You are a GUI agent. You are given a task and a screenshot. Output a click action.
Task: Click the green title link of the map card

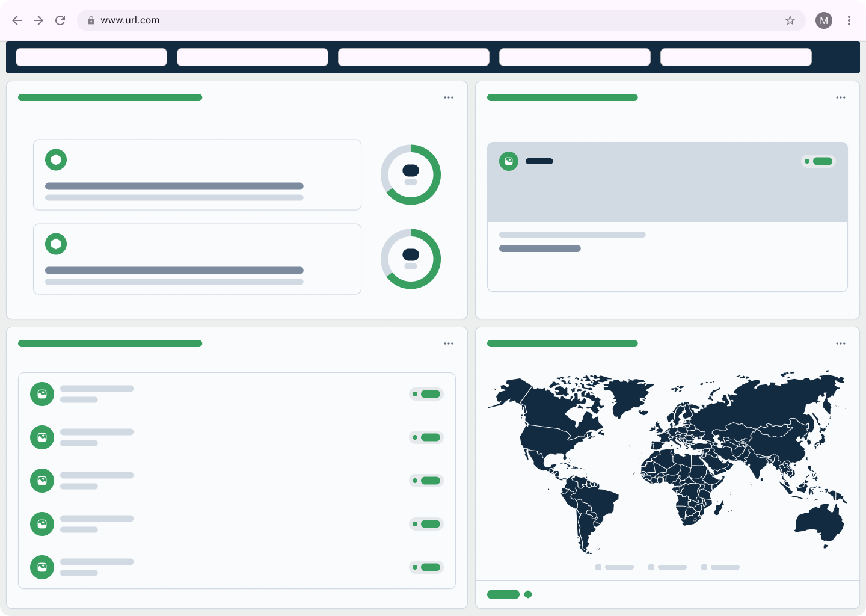562,343
